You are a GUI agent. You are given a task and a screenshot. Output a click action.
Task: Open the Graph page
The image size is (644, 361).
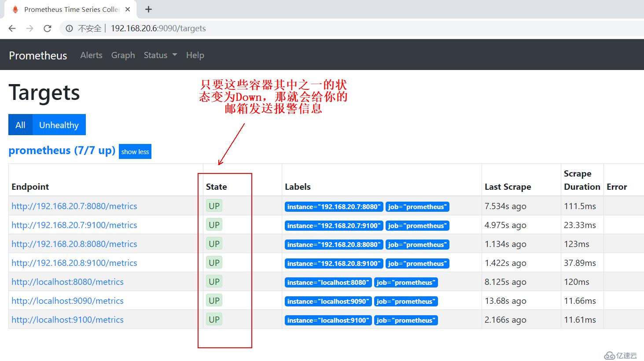pos(123,55)
